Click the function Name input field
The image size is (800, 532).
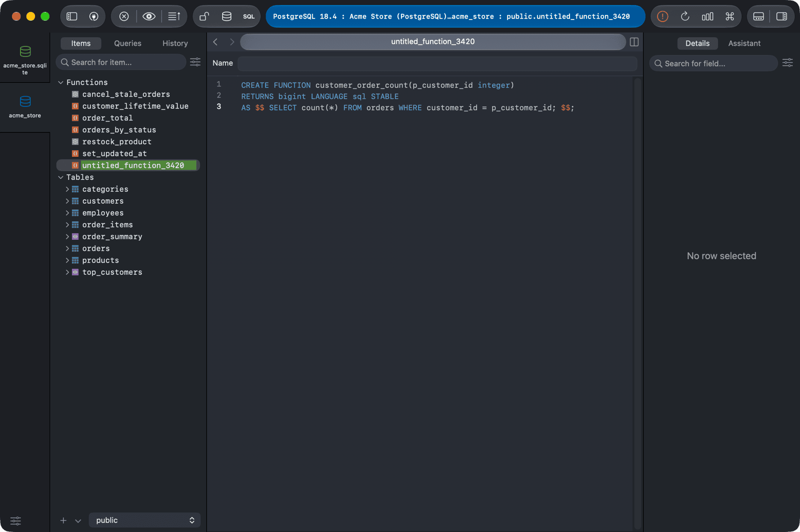[x=437, y=63]
